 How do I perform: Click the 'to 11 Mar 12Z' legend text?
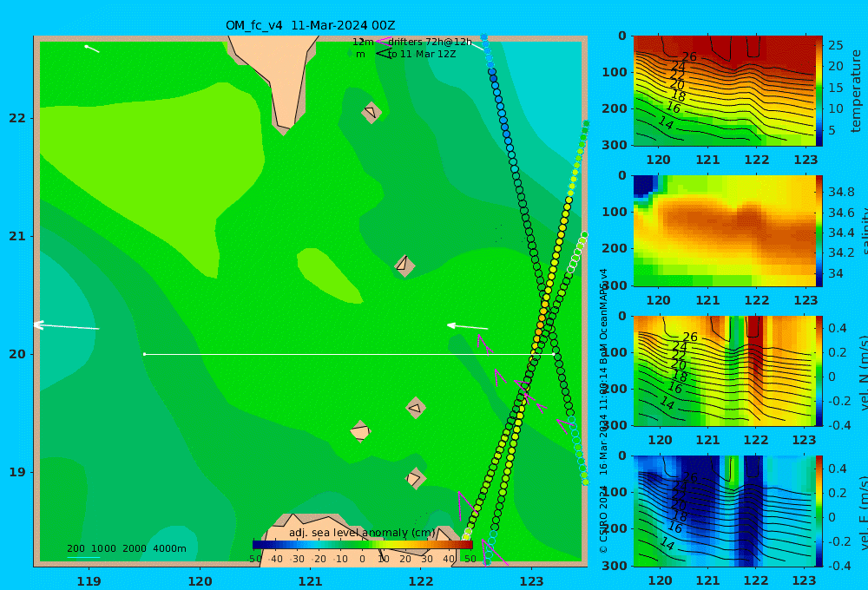click(x=422, y=55)
